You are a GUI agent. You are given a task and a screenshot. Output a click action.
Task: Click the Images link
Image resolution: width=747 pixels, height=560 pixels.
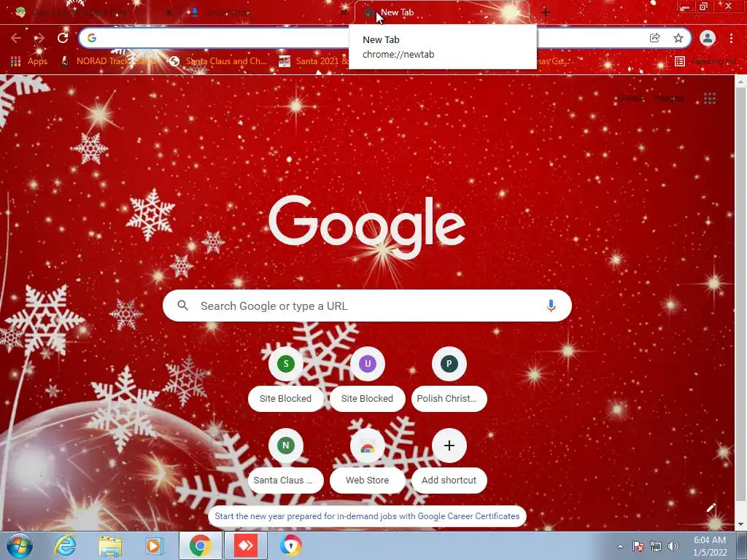[x=670, y=98]
